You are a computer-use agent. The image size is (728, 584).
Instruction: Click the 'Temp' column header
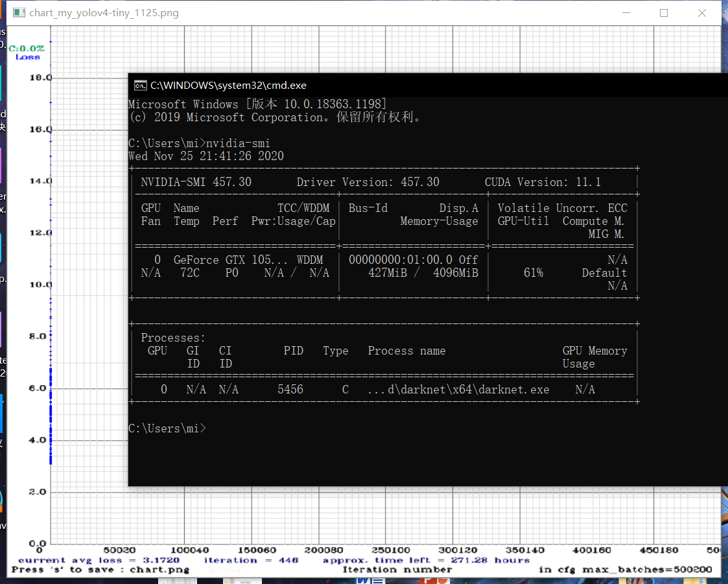187,221
